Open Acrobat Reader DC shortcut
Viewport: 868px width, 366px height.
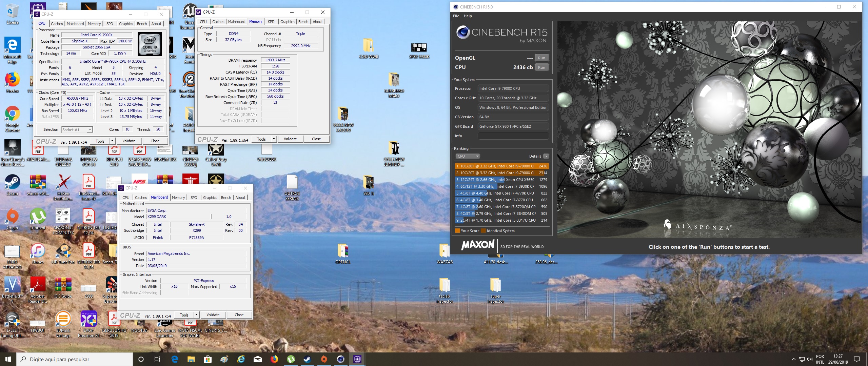pyautogui.click(x=38, y=290)
